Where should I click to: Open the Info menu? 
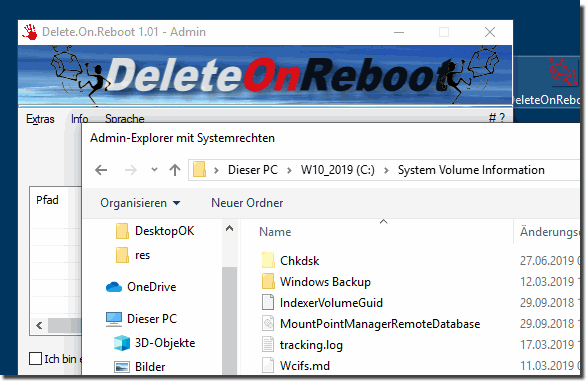tap(79, 119)
